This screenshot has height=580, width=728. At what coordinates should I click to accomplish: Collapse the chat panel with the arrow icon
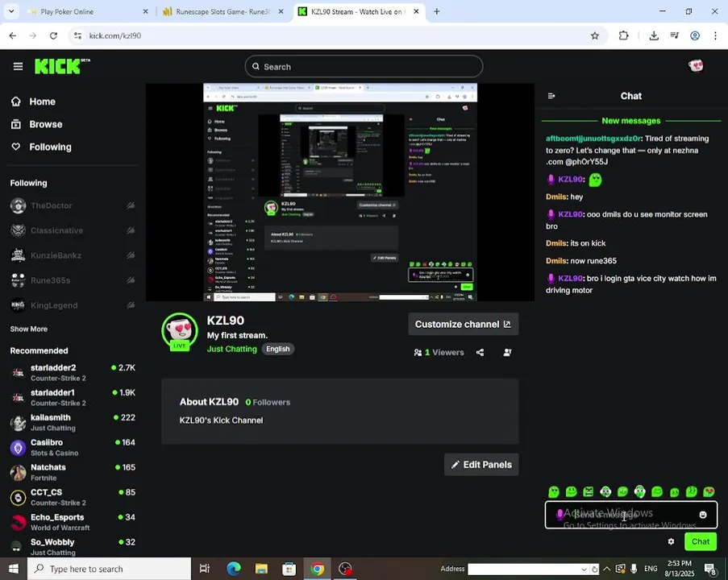point(551,96)
